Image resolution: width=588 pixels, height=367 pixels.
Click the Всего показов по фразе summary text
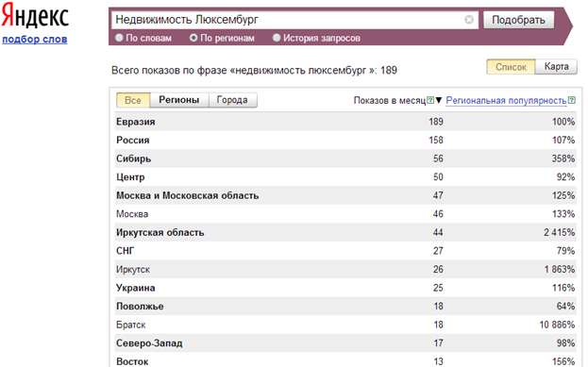click(x=254, y=70)
